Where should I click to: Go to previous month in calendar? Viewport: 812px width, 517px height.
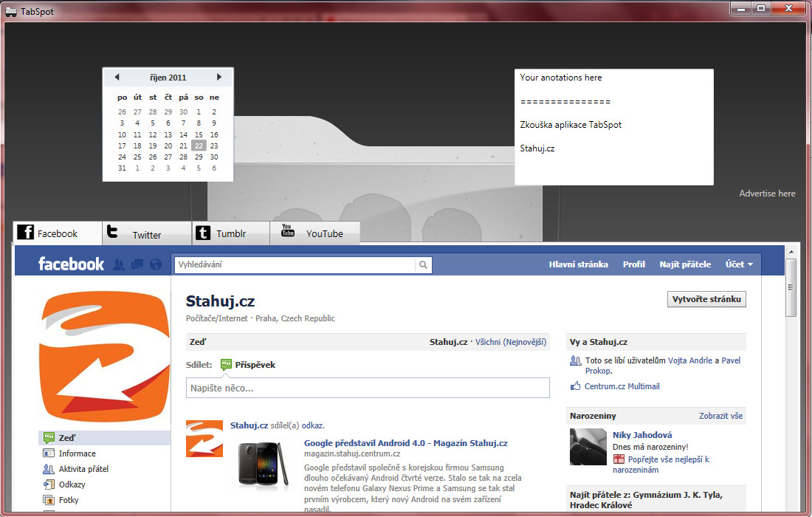click(117, 78)
